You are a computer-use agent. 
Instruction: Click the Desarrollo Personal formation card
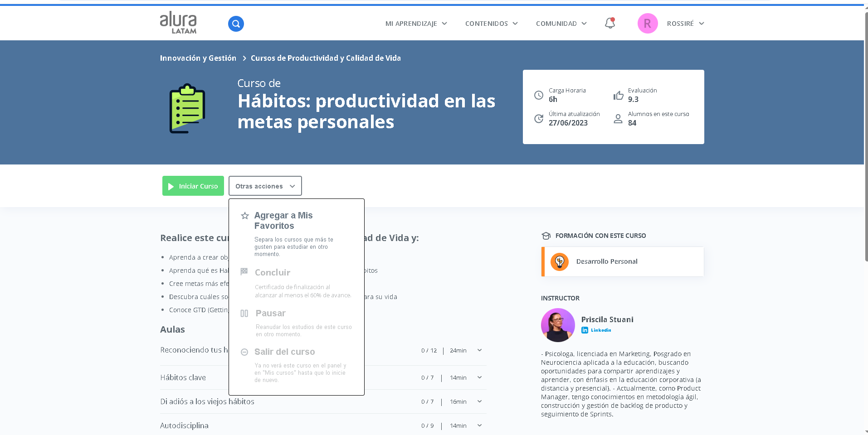[x=622, y=261]
